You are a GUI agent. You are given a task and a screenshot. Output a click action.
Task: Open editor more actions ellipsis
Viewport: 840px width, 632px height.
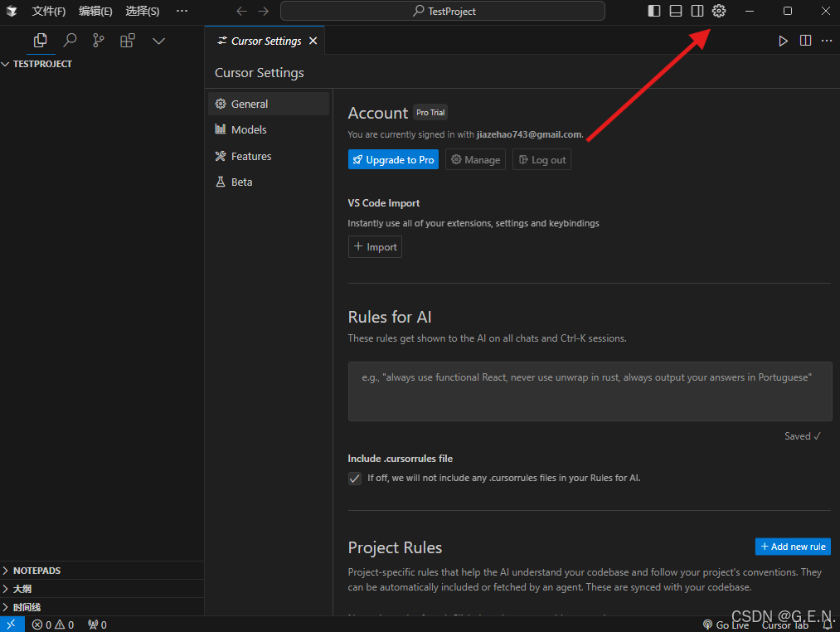click(x=827, y=41)
